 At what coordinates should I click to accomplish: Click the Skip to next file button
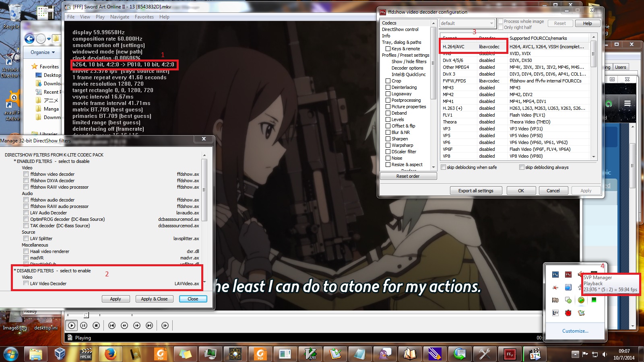pyautogui.click(x=149, y=325)
